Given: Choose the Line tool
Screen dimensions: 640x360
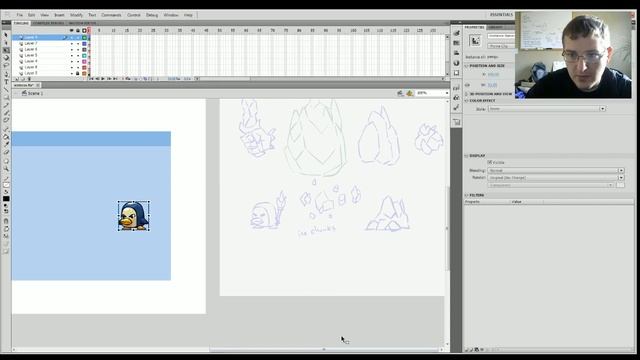Looking at the screenshot, I should pos(6,89).
